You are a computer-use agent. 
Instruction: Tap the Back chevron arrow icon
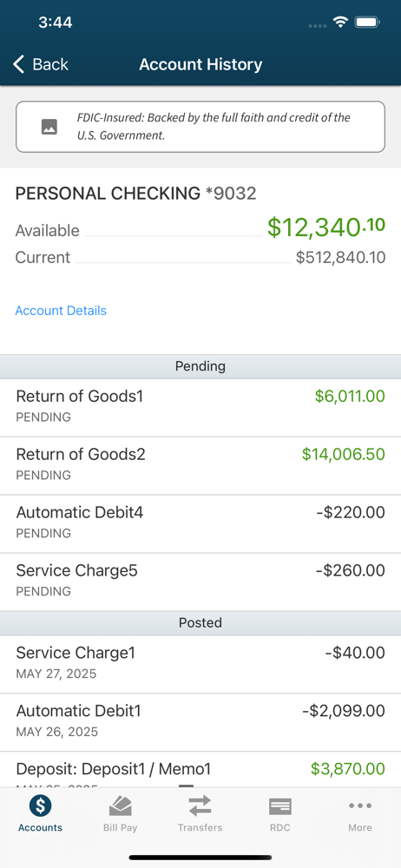[19, 64]
